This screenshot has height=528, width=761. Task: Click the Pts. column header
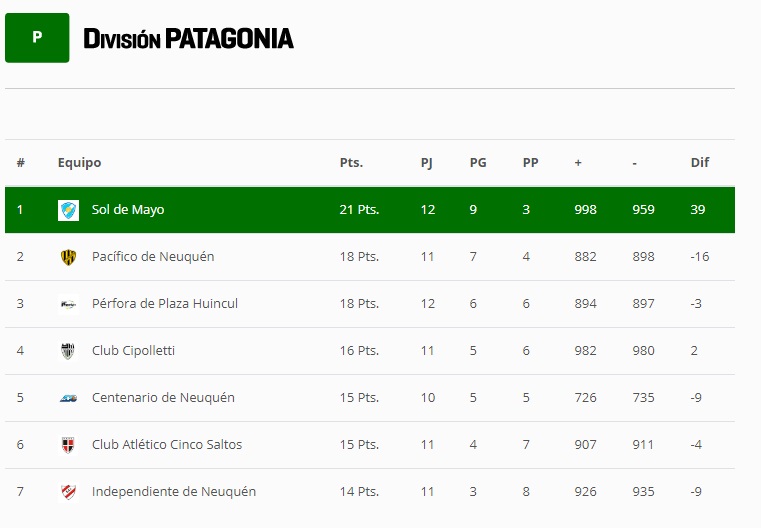pos(351,163)
